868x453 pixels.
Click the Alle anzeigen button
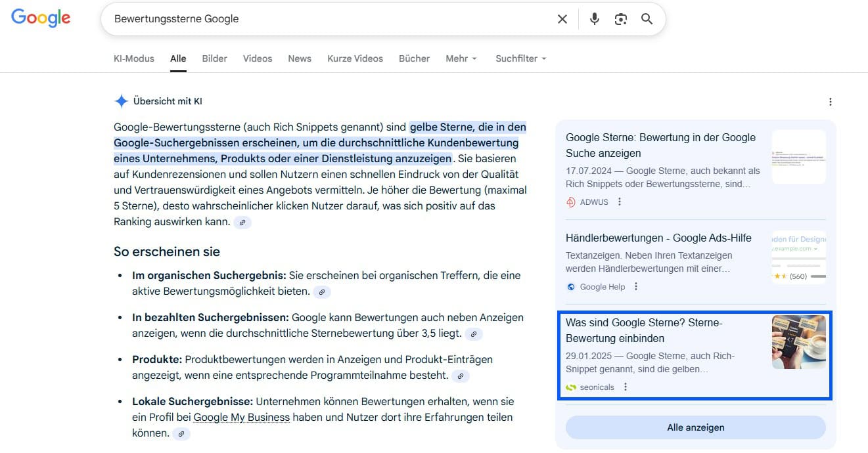(x=695, y=427)
